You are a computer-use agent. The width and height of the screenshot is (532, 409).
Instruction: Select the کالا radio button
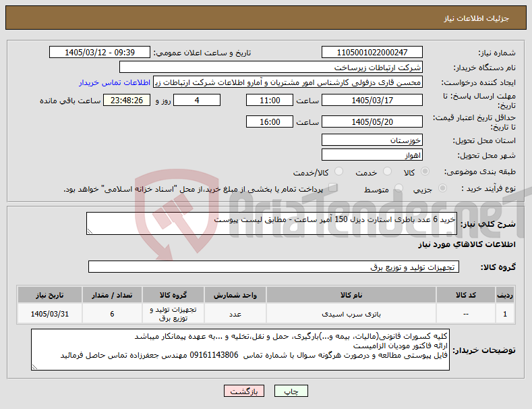point(425,171)
